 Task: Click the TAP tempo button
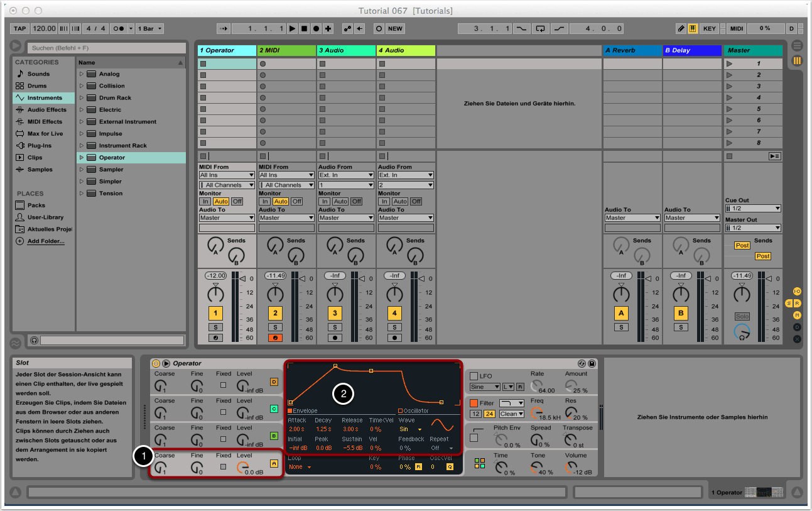(20, 28)
